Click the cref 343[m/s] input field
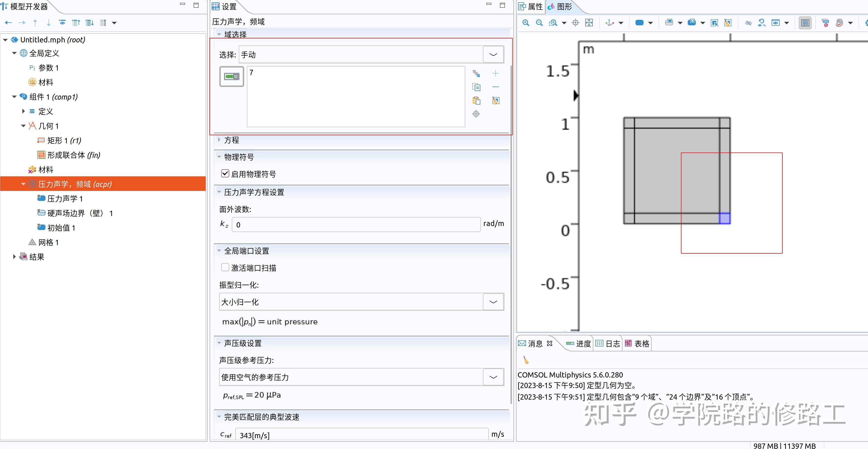The width and height of the screenshot is (868, 449). (x=362, y=434)
